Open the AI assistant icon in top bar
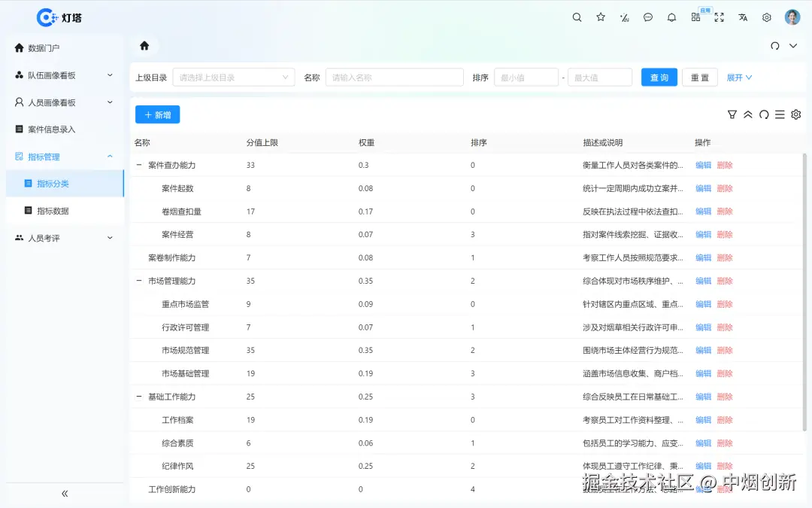This screenshot has height=508, width=812. (624, 17)
